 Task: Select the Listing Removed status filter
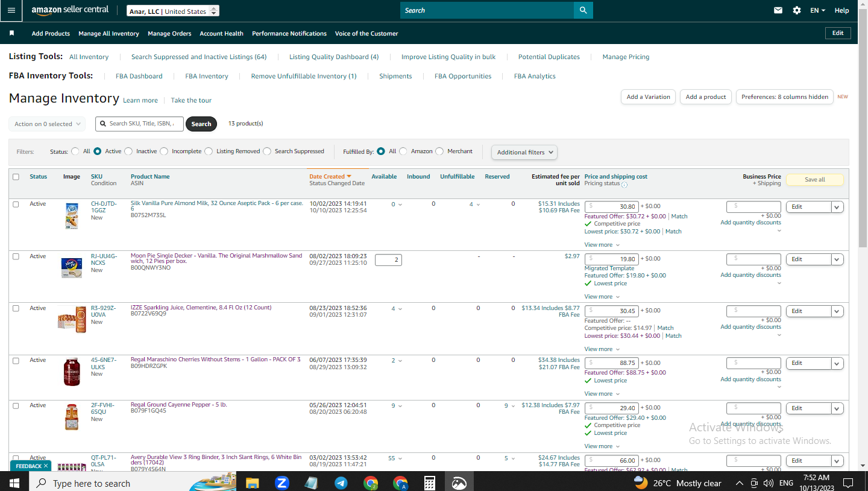point(209,151)
